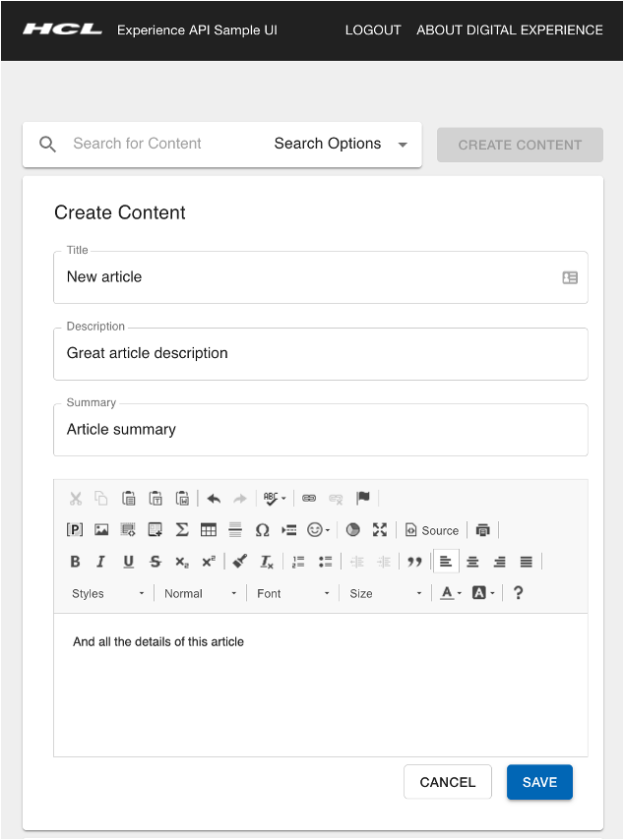This screenshot has width=624, height=840.
Task: Toggle bold formatting
Action: pos(75,562)
